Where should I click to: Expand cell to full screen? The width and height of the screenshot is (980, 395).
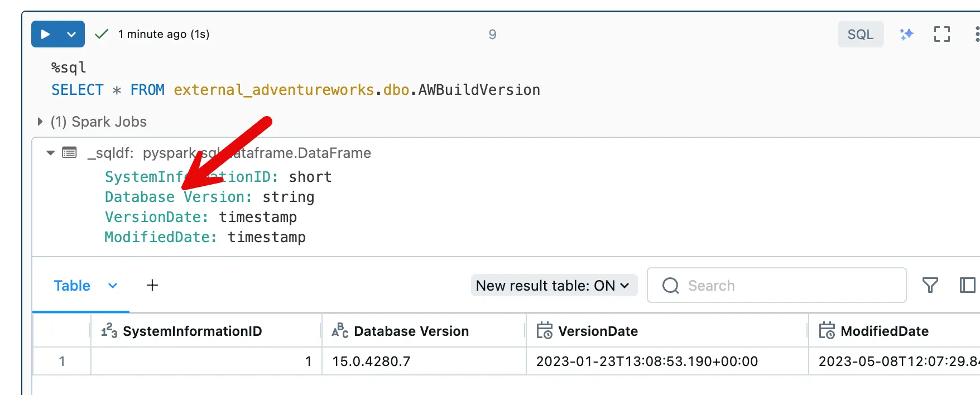click(x=941, y=35)
